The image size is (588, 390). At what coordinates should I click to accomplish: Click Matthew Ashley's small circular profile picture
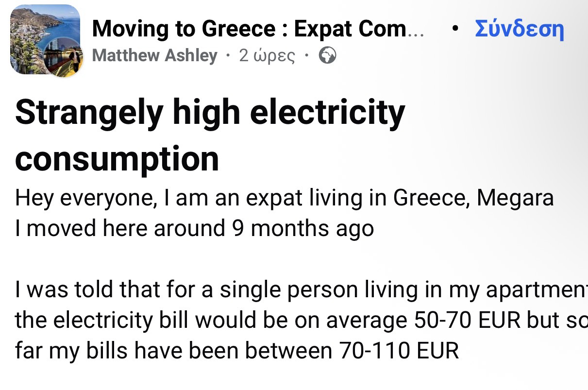[63, 58]
